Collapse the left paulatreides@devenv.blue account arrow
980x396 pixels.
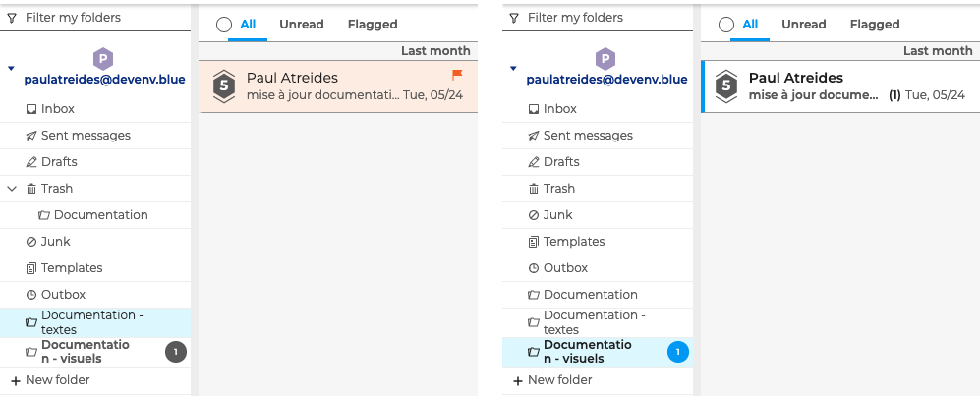coord(11,68)
